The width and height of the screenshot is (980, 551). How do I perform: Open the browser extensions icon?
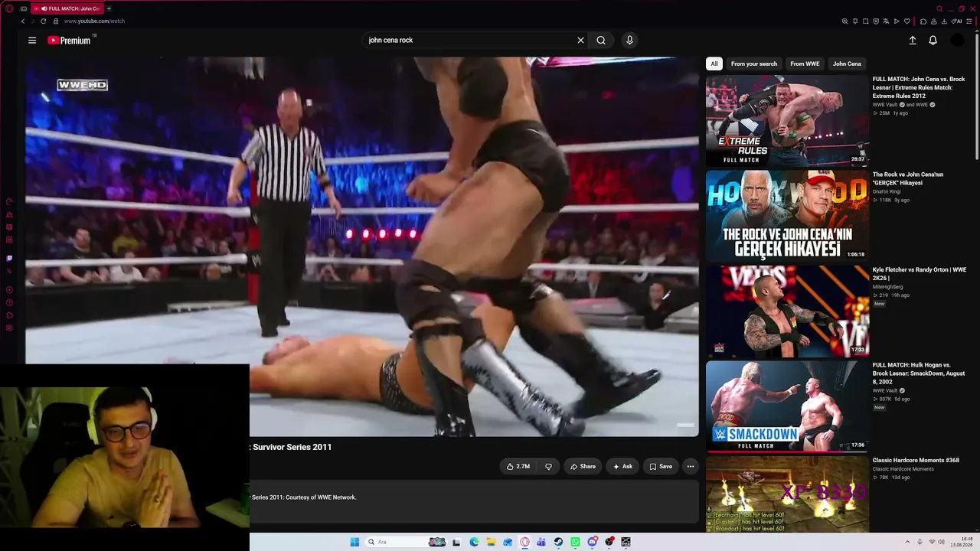click(923, 21)
